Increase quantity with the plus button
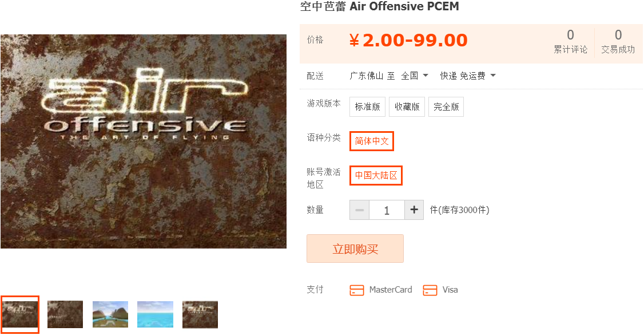The image size is (644, 335). click(414, 210)
